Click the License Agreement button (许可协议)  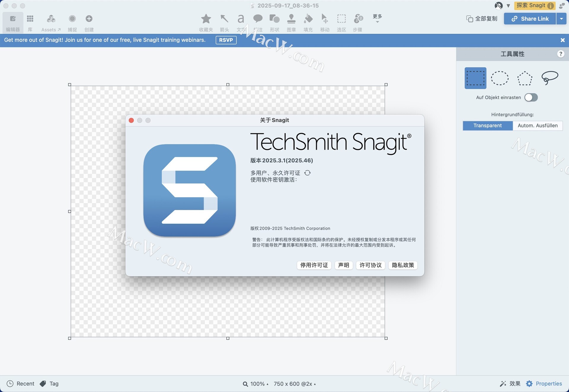pos(370,265)
